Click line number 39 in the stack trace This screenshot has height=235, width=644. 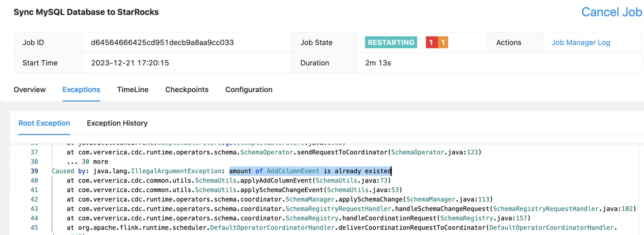pos(34,171)
